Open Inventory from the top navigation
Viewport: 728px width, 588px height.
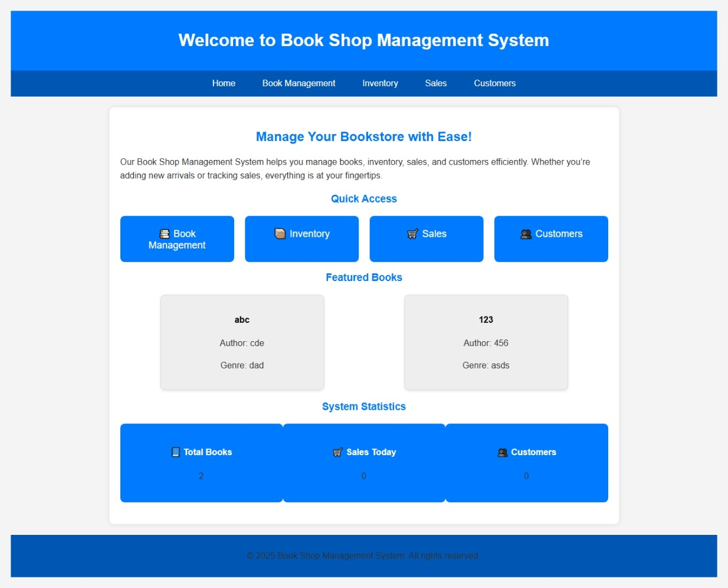tap(380, 83)
